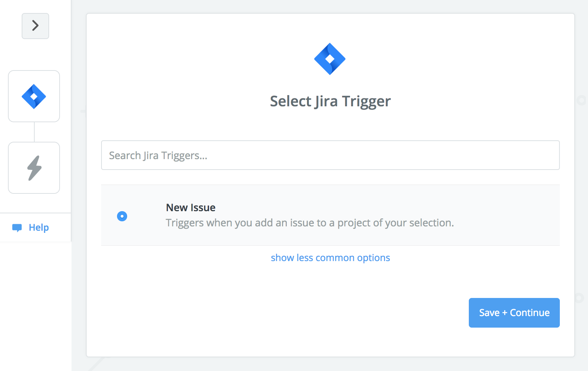
Task: Select the New Issue radio button
Action: 122,216
